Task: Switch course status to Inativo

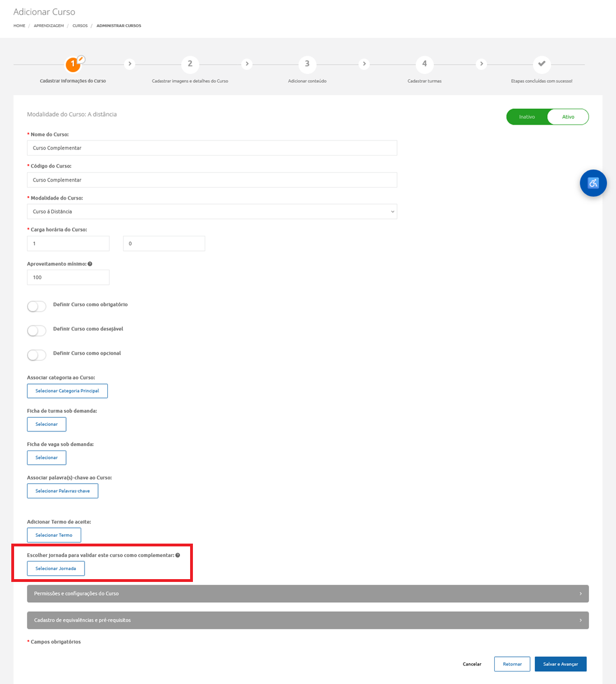Action: 527,117
